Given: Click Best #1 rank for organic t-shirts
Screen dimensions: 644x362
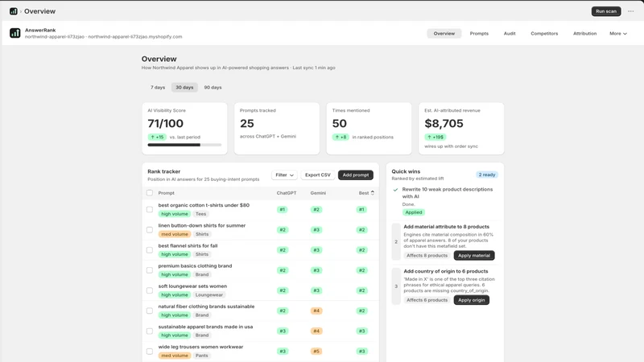Looking at the screenshot, I should [x=361, y=210].
